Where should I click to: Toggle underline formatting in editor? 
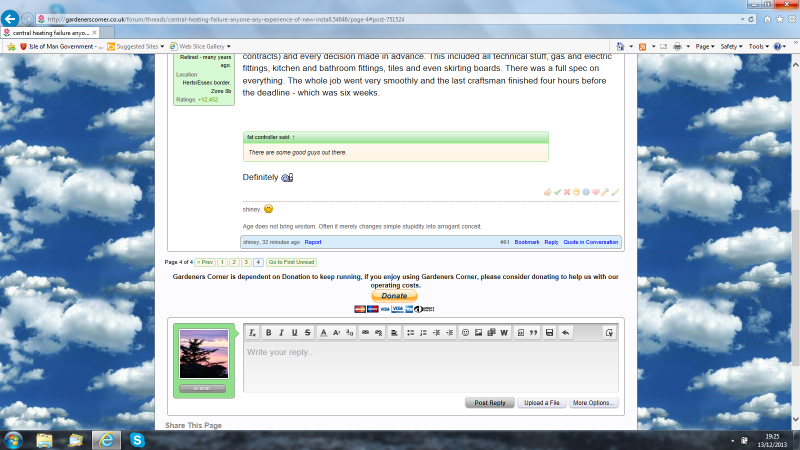point(294,332)
